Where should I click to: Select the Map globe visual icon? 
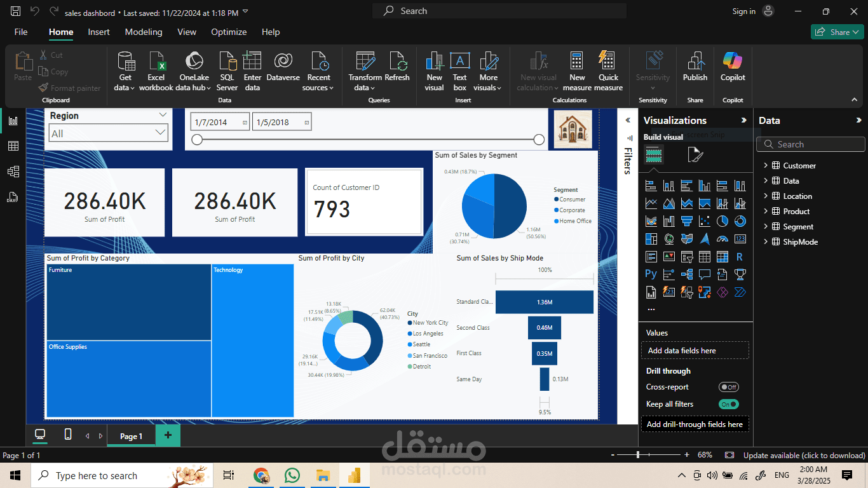click(668, 239)
